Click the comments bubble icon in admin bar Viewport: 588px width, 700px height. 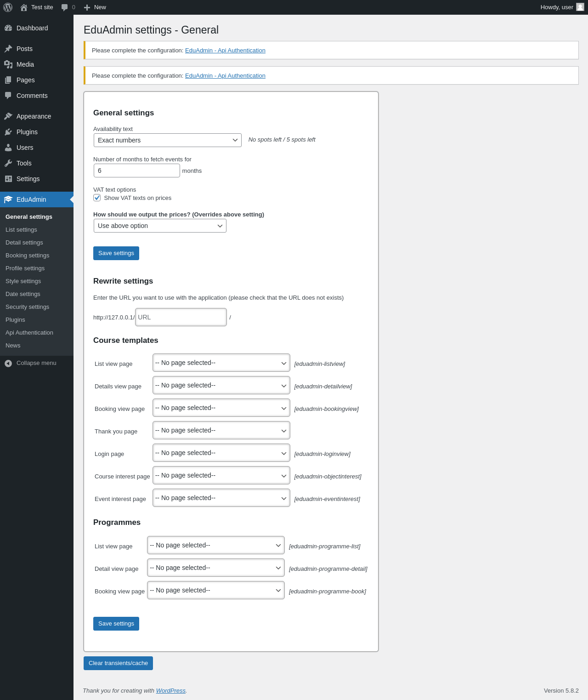[65, 7]
